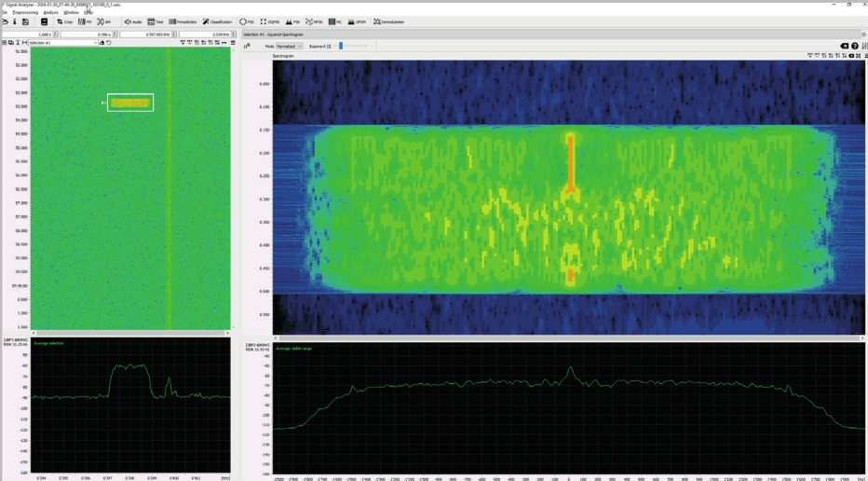Open the Audio tool
Screen dimensions: 868x481
[x=133, y=21]
